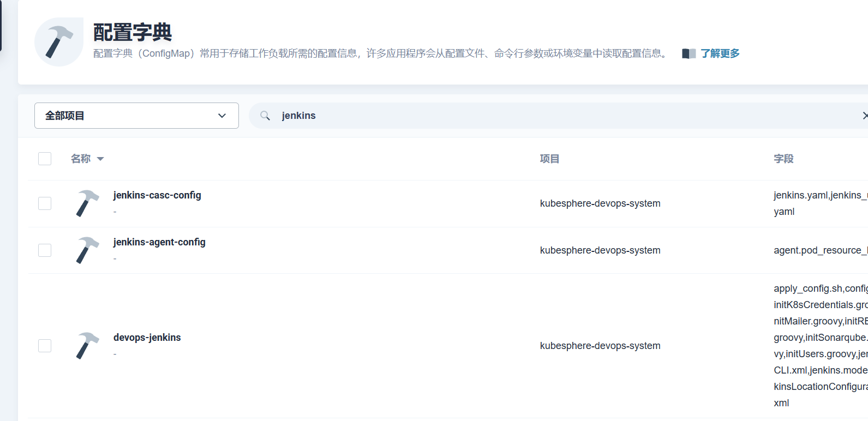868x421 pixels.
Task: Click the jenkins-agent-config hammer icon
Action: 87,250
